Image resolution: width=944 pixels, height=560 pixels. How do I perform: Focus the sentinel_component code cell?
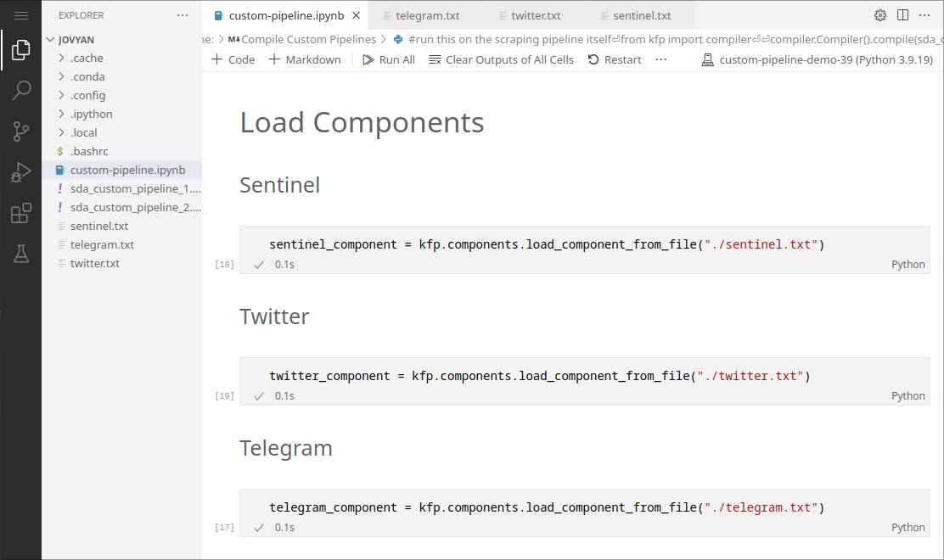(x=585, y=244)
